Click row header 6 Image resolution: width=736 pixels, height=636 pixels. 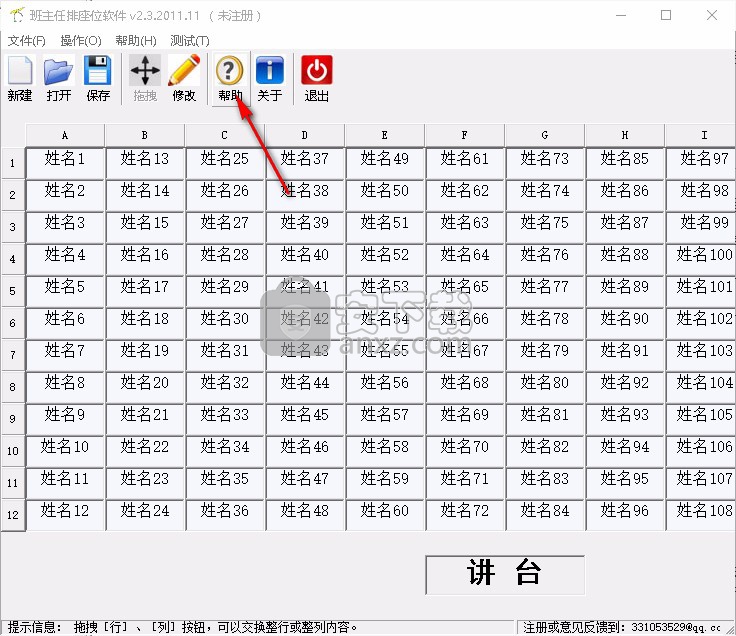[13, 323]
